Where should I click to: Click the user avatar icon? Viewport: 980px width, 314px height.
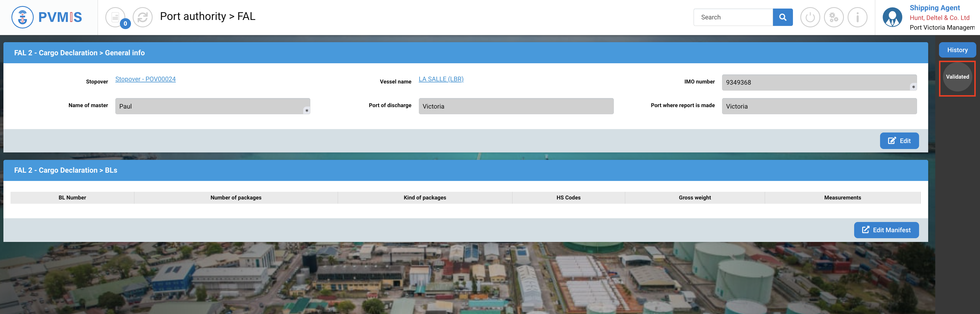pos(892,17)
